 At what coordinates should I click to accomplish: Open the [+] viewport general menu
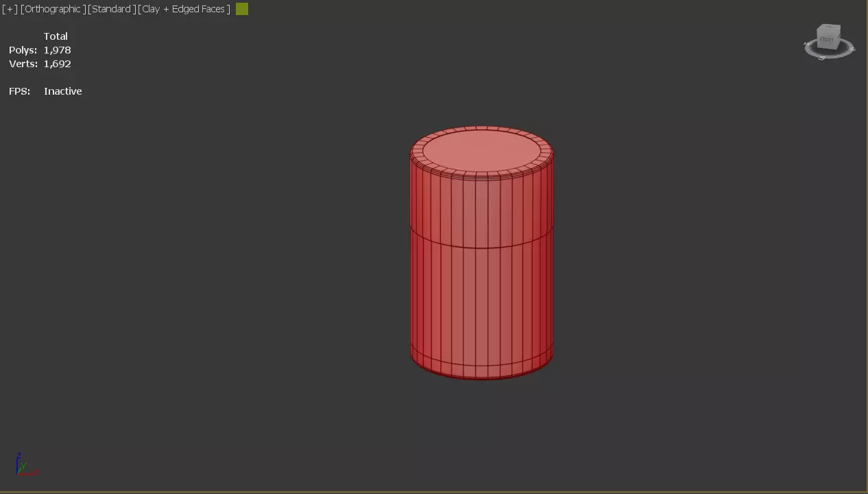(10, 9)
